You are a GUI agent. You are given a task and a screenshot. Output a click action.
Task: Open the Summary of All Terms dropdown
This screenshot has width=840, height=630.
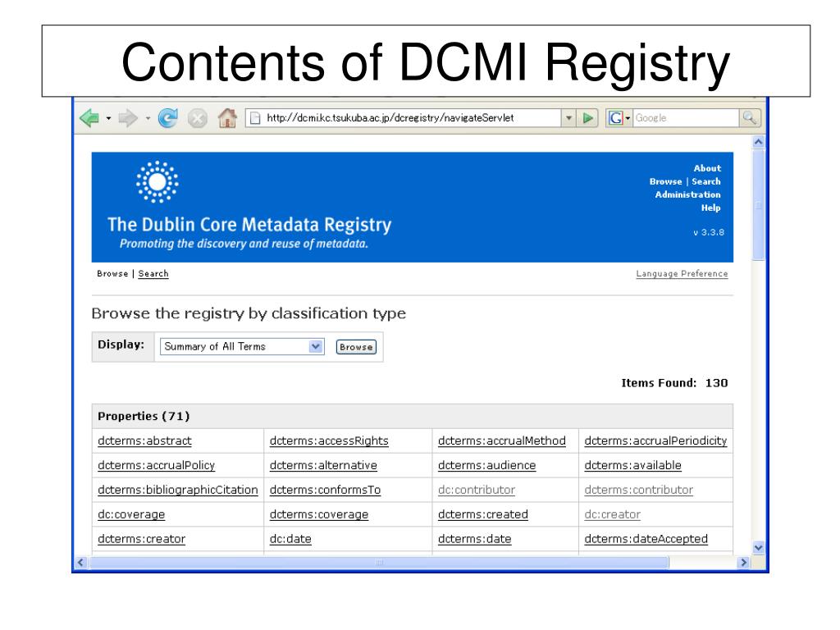[242, 347]
